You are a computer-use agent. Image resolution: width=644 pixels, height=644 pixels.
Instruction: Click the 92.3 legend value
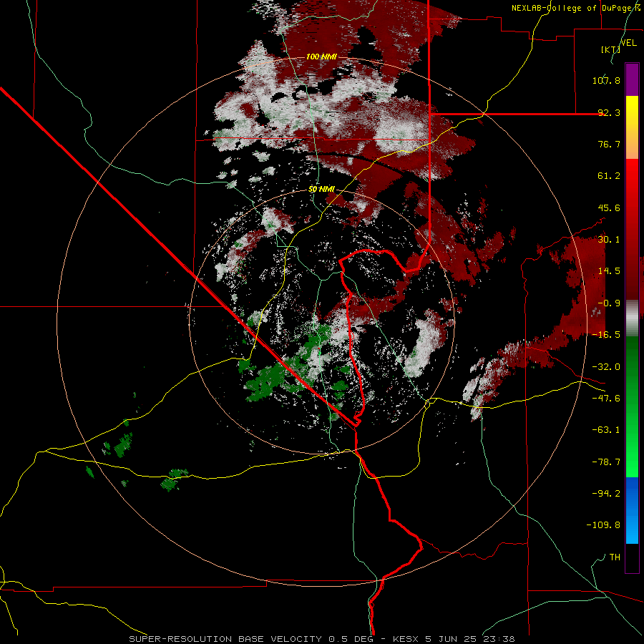pos(609,112)
